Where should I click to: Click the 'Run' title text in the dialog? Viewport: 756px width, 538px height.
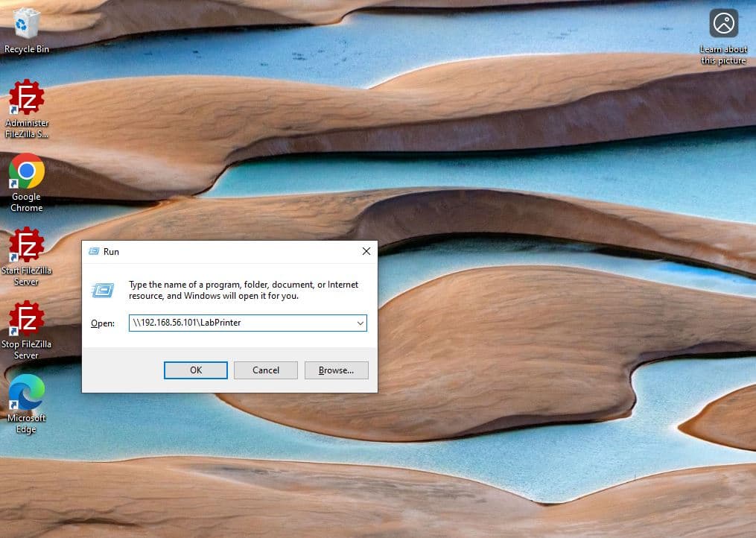[x=111, y=252]
